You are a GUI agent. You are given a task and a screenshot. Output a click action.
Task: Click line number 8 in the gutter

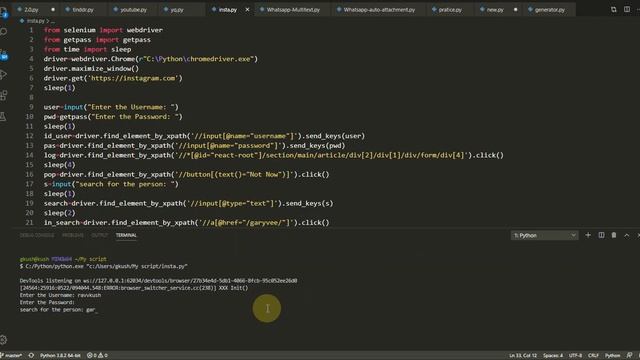click(x=31, y=98)
